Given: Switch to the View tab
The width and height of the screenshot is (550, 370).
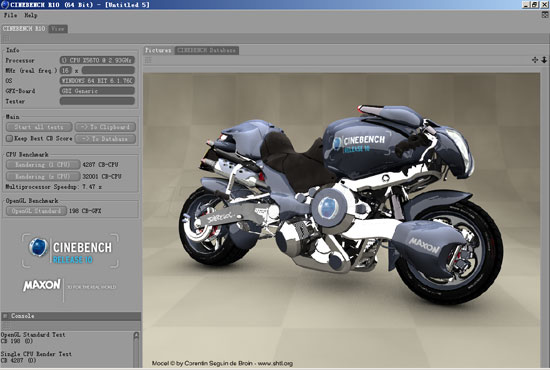Looking at the screenshot, I should 58,29.
